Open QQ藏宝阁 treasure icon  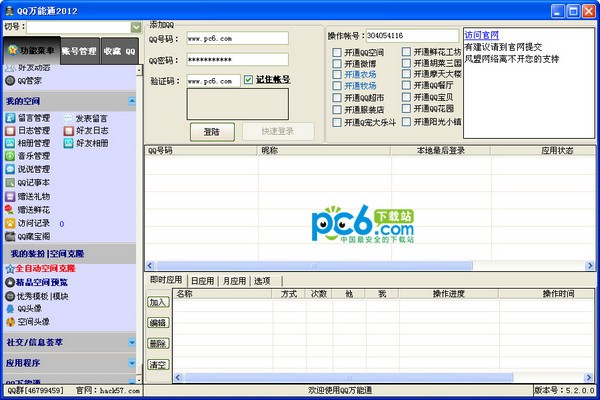pyautogui.click(x=10, y=236)
